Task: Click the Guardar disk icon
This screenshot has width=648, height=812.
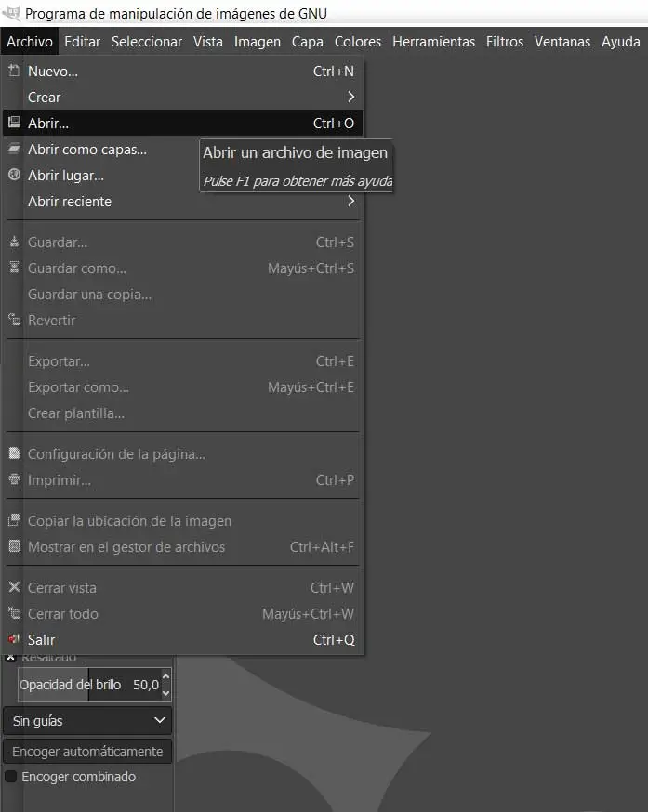Action: [14, 242]
